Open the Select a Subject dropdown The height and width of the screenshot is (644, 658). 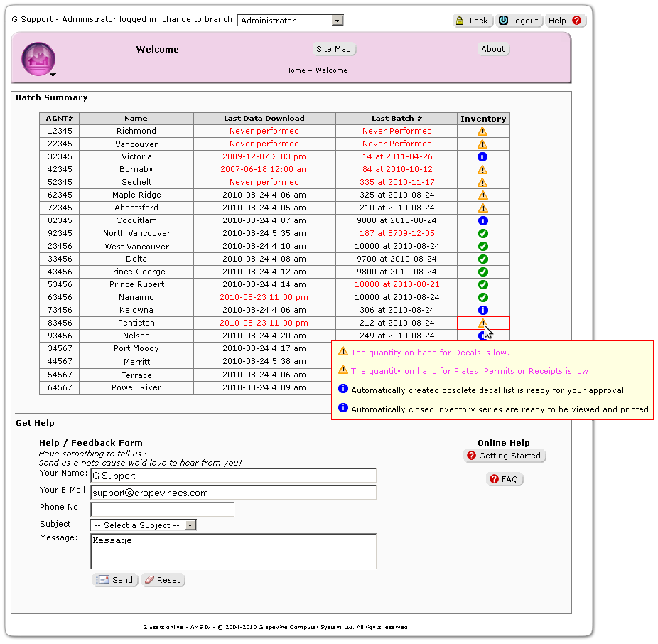coord(143,525)
